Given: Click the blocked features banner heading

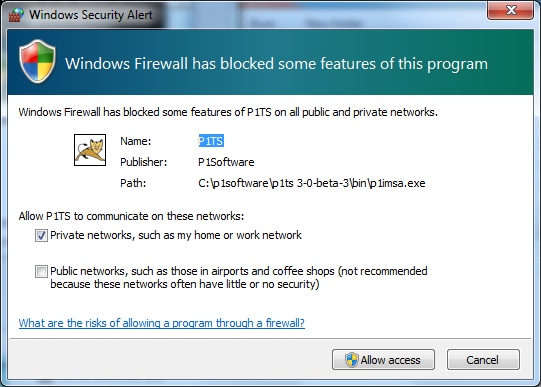Looking at the screenshot, I should tap(276, 64).
